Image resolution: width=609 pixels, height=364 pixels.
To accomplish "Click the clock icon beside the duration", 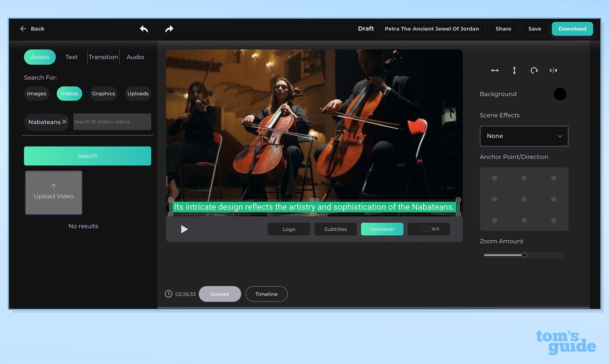I will (x=168, y=294).
